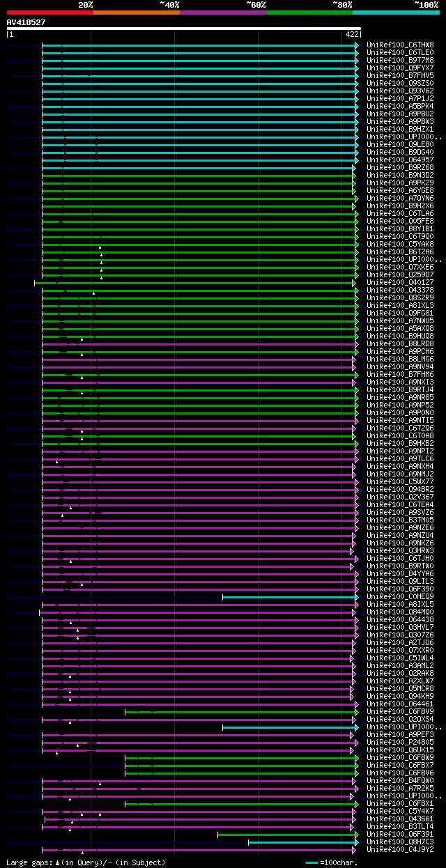Open the UniRef100_B7FHM6 entry
446x868 pixels.
click(400, 374)
